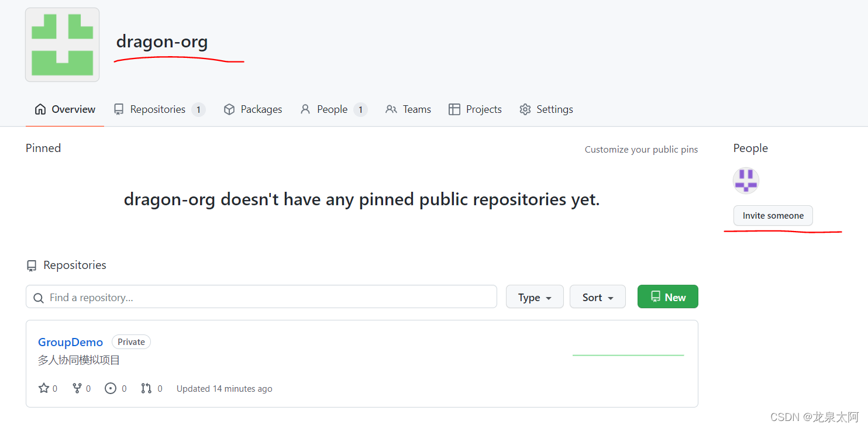Click the member avatar under People
Screen dimensions: 868x428
pos(746,181)
